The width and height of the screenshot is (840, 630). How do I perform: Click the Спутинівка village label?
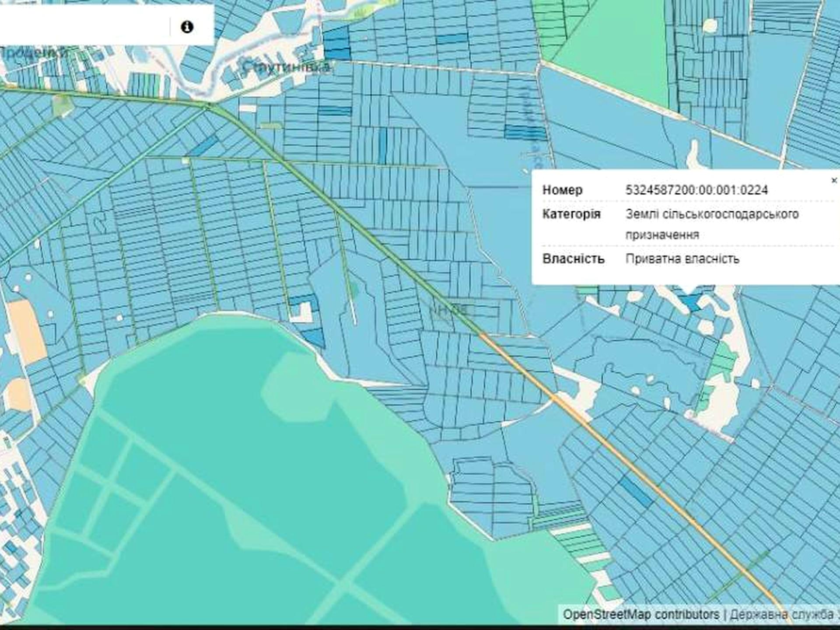coord(286,66)
